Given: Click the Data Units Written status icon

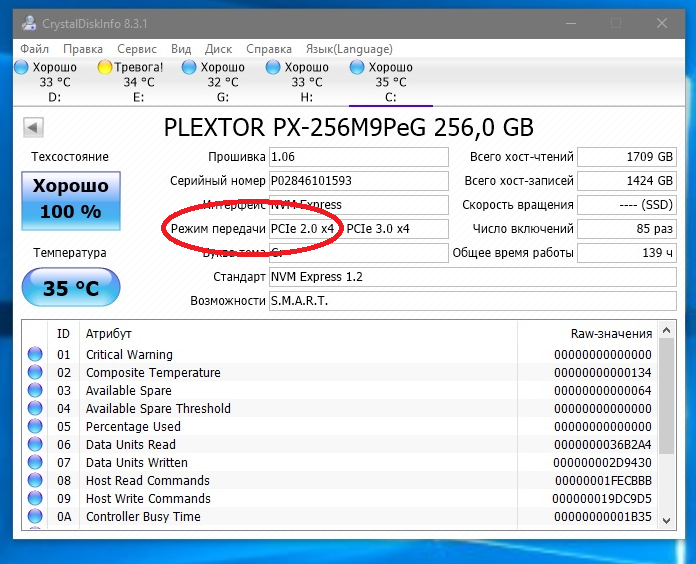Looking at the screenshot, I should (x=35, y=462).
